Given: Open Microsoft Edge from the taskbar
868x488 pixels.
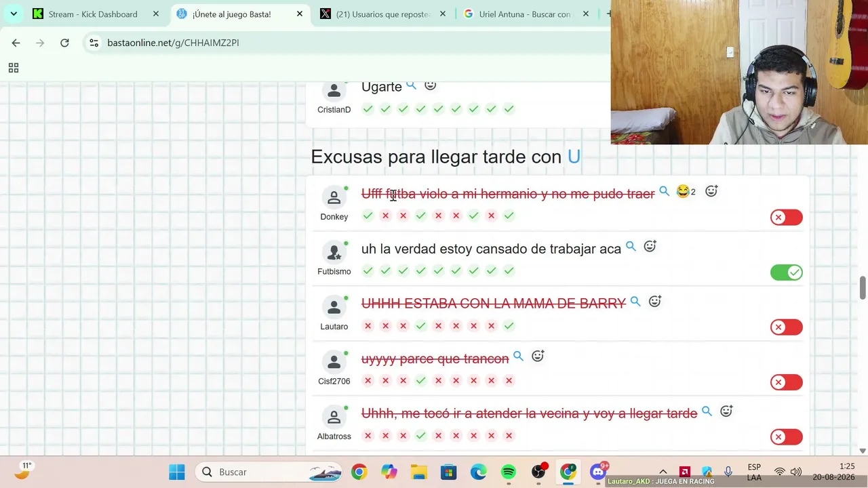Looking at the screenshot, I should 479,472.
